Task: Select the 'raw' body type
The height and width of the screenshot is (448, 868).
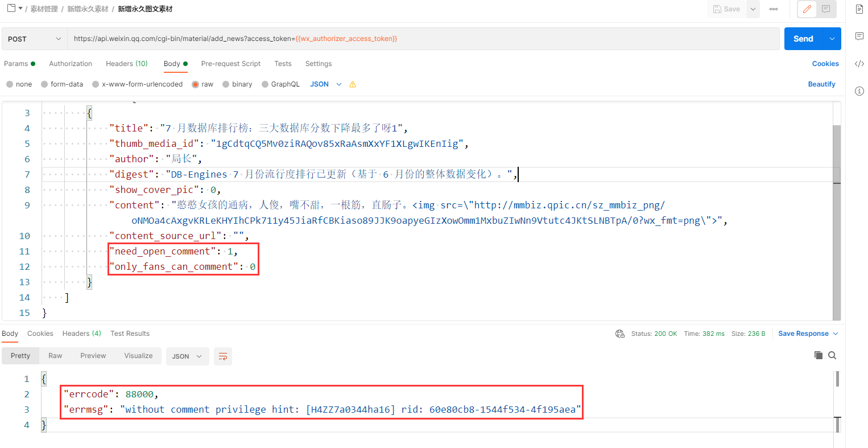Action: (x=203, y=84)
